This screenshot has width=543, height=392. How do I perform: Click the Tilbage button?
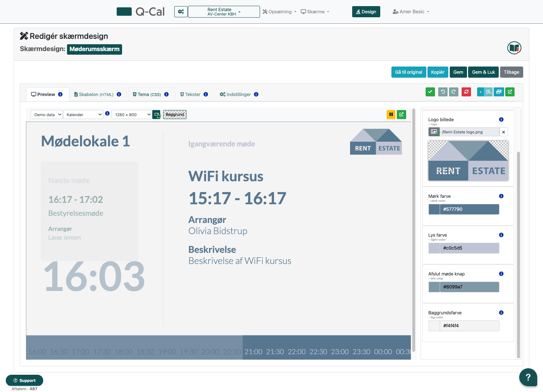511,72
